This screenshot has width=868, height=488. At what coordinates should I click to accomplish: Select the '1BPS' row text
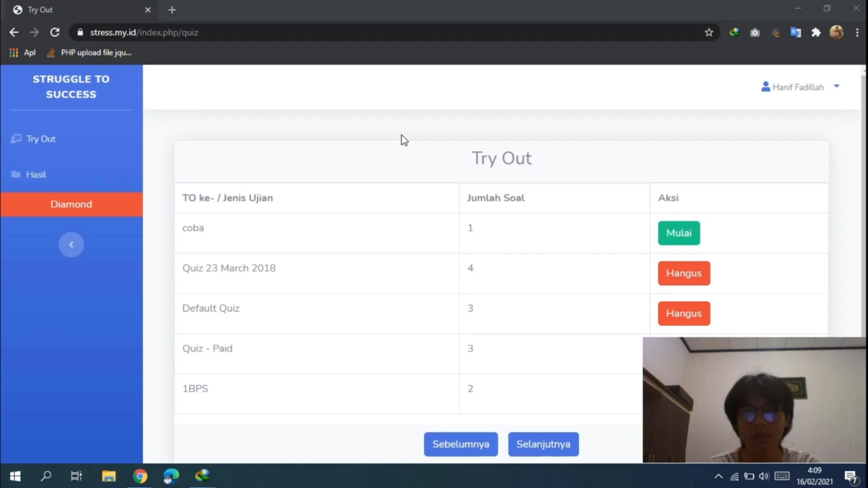tap(195, 388)
